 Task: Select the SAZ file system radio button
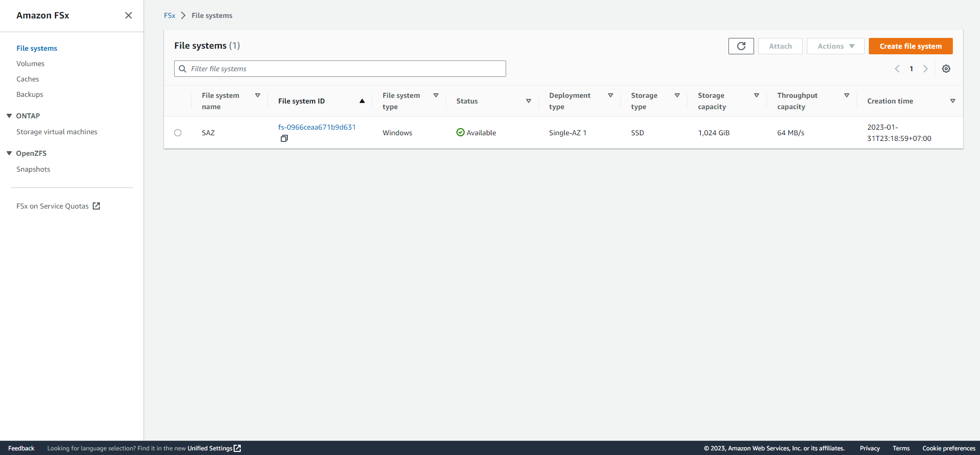tap(178, 133)
